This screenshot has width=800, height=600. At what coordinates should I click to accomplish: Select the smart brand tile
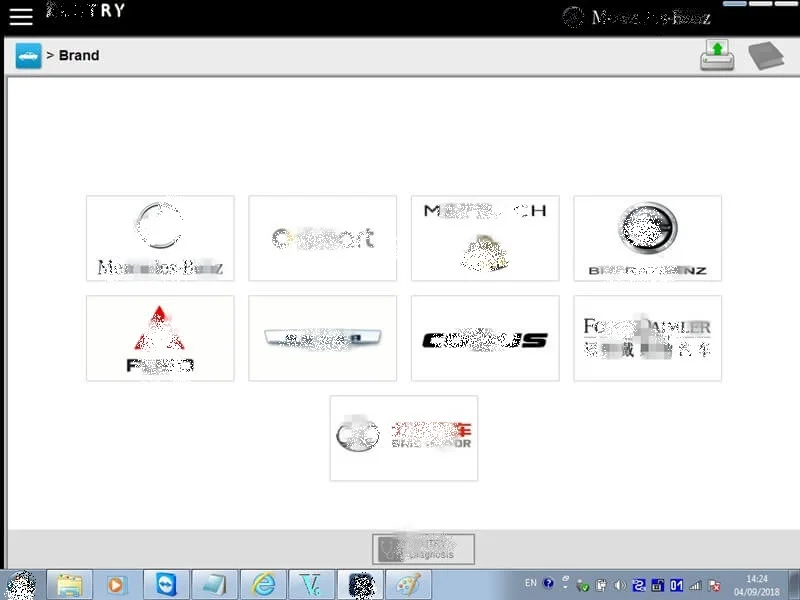tap(322, 238)
